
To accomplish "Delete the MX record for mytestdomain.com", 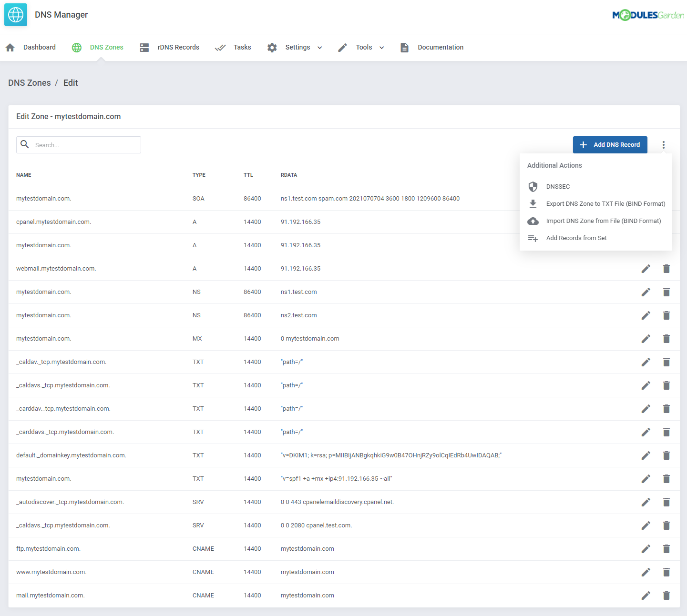I will point(666,338).
